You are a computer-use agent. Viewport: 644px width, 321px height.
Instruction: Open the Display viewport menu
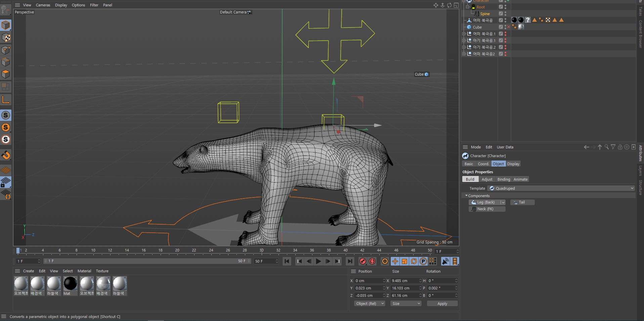point(61,5)
